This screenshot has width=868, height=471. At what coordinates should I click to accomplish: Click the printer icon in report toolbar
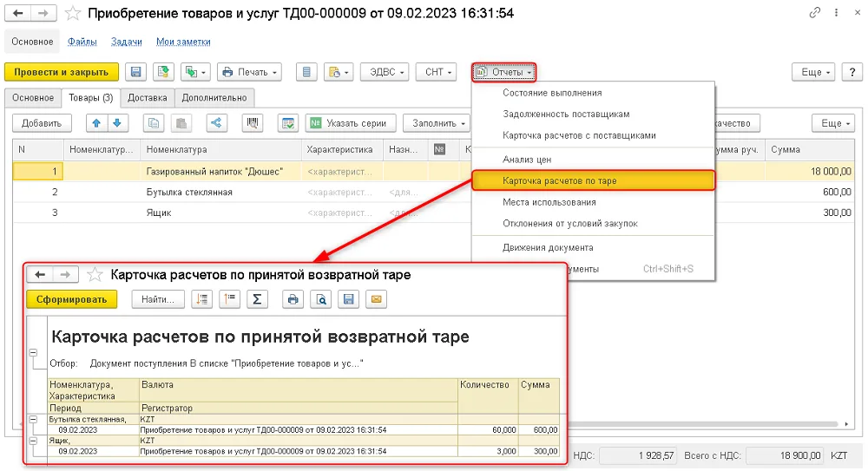point(293,299)
